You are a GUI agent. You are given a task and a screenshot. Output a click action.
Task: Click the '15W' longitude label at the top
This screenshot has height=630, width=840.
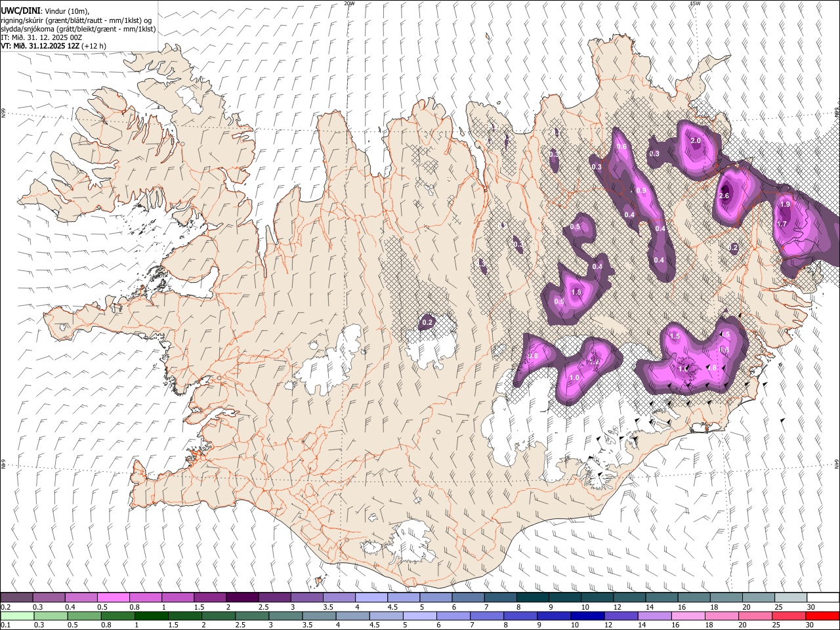[695, 3]
